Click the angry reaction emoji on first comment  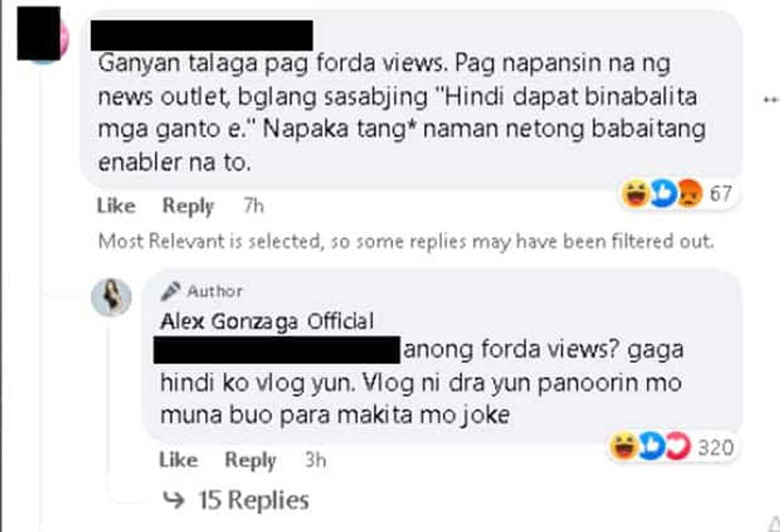(690, 194)
